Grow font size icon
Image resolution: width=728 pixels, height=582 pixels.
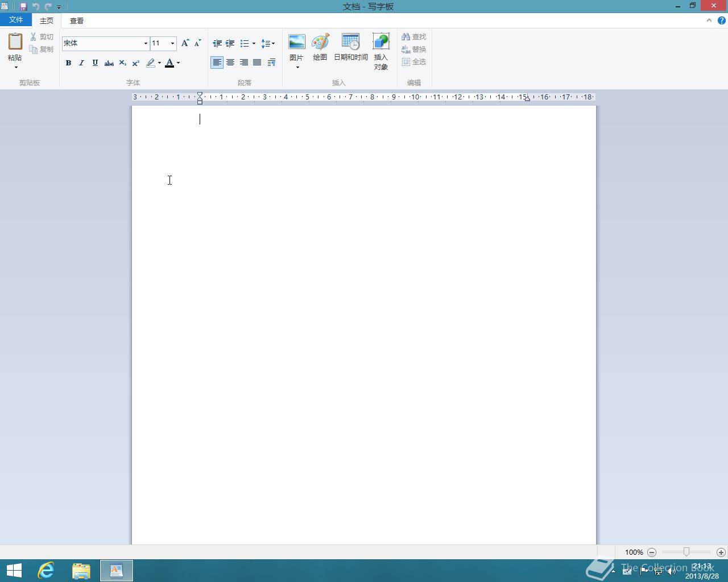[x=185, y=43]
